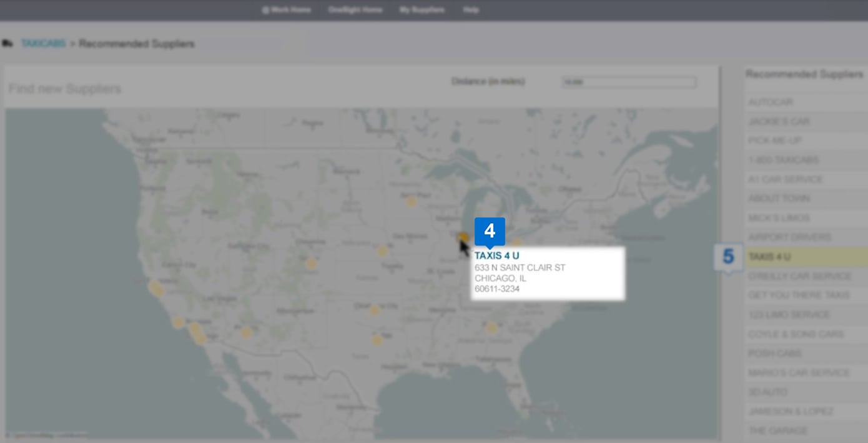Screen dimensions: 868x443
Task: Open the My Suppliers menu
Action: [x=422, y=10]
